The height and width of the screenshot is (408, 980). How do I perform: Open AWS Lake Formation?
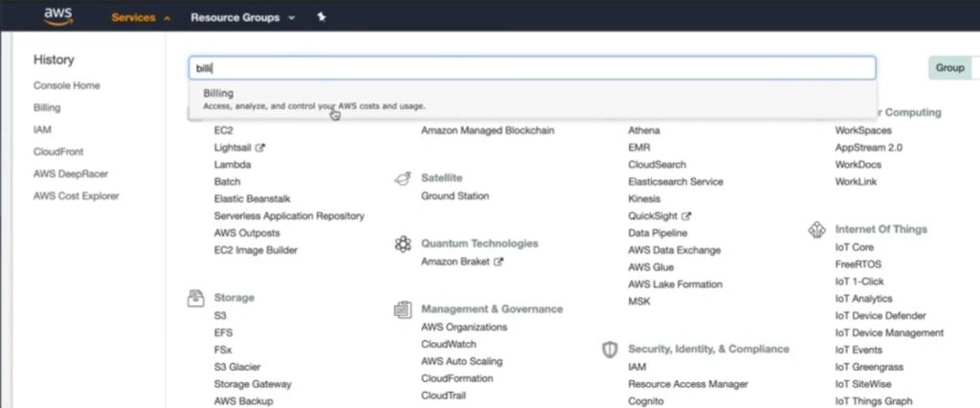click(675, 284)
